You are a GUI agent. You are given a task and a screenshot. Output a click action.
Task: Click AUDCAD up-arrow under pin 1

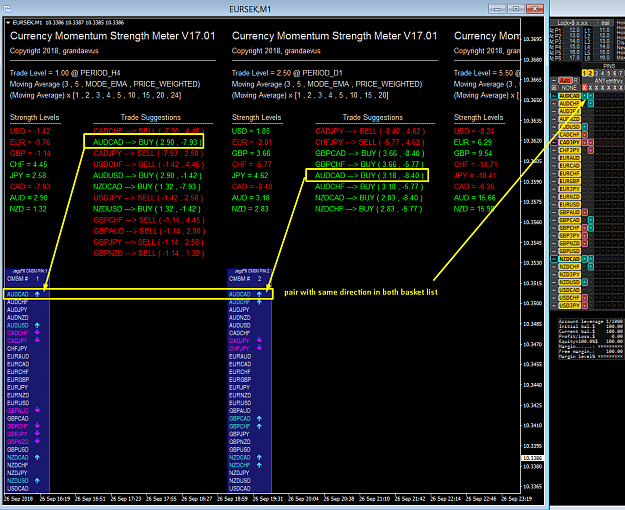585,96
